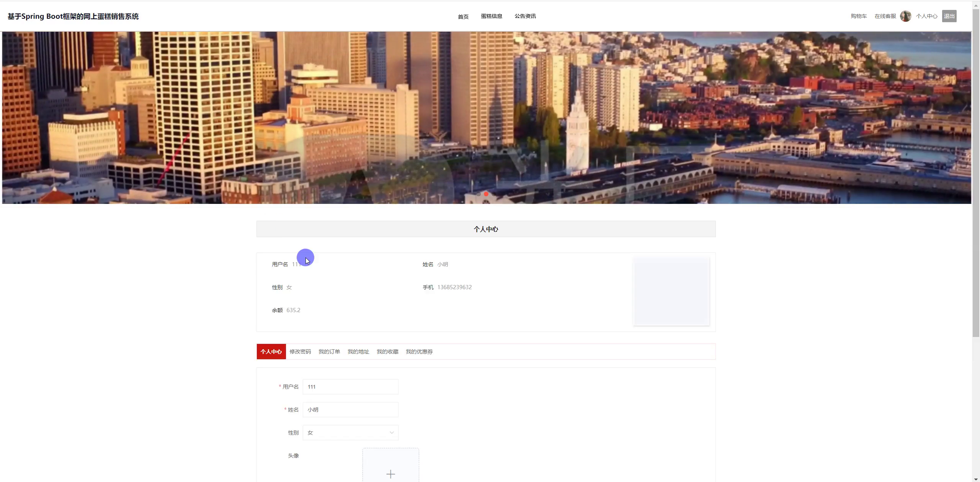Open the 蛋糕信息 menu item
This screenshot has height=482, width=980.
pyautogui.click(x=492, y=16)
